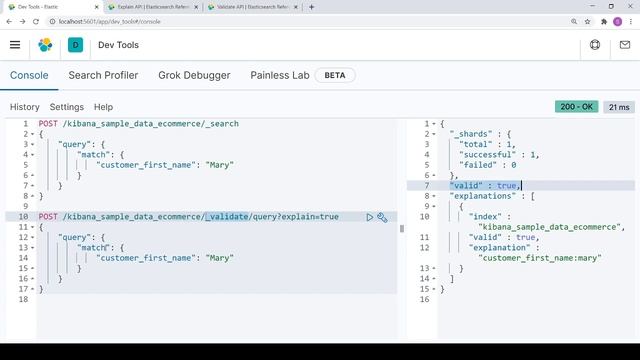
Task: Open the newsfeed mail icon
Action: click(625, 44)
